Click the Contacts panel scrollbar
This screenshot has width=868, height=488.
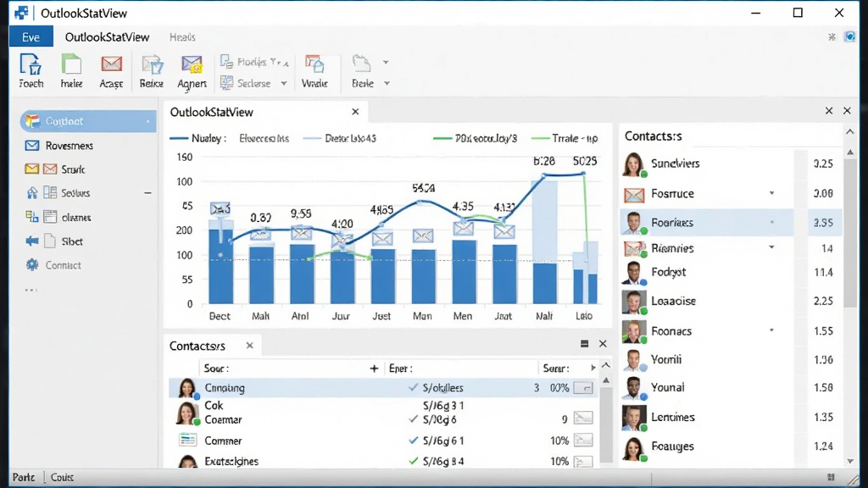(x=850, y=232)
